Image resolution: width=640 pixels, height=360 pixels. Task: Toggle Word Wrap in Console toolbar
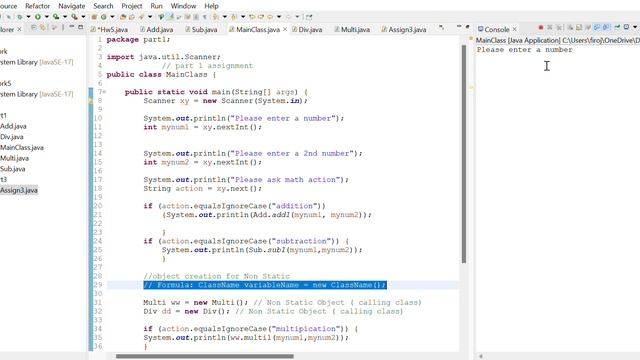588,27
